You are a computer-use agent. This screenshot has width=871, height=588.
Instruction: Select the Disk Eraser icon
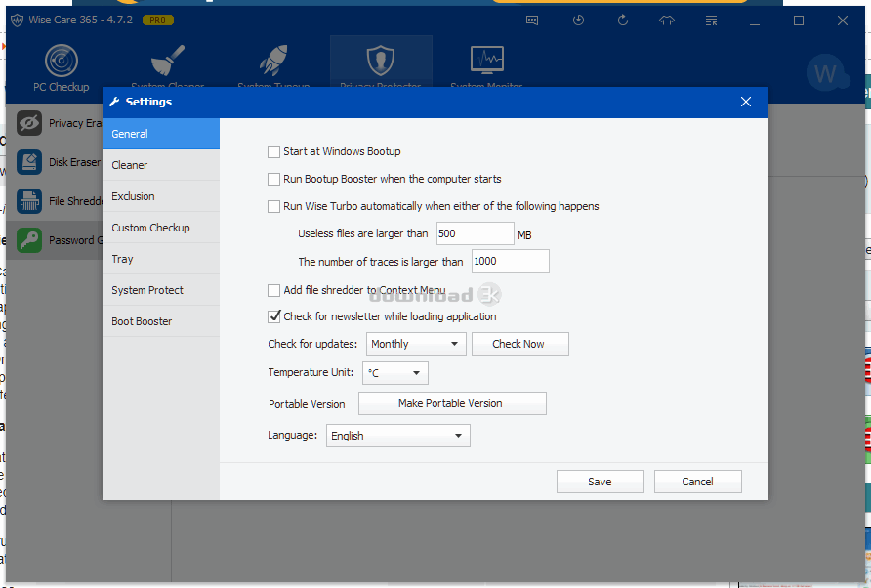29,162
